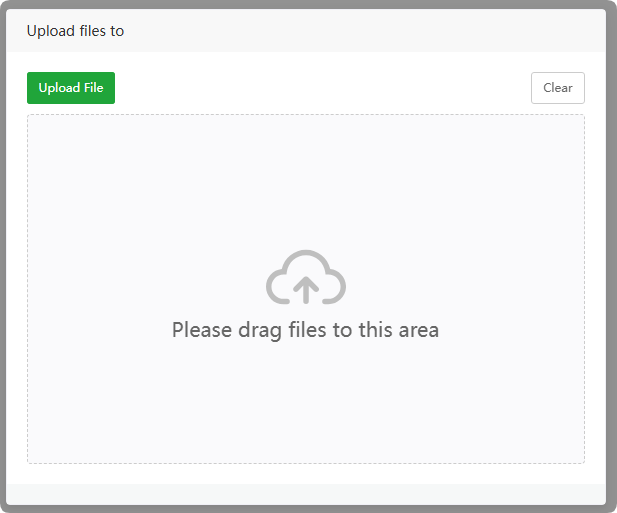Click the 'Please drag files to this area' text

pyautogui.click(x=305, y=330)
